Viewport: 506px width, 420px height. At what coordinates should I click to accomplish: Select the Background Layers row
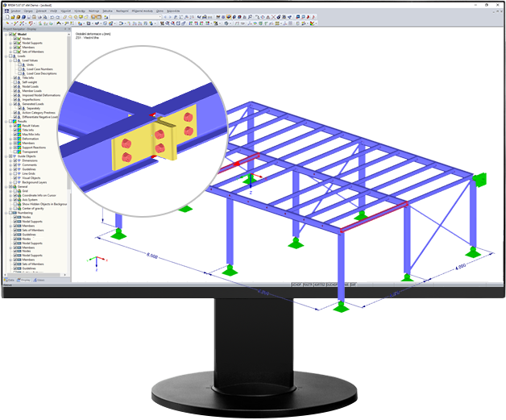point(35,182)
